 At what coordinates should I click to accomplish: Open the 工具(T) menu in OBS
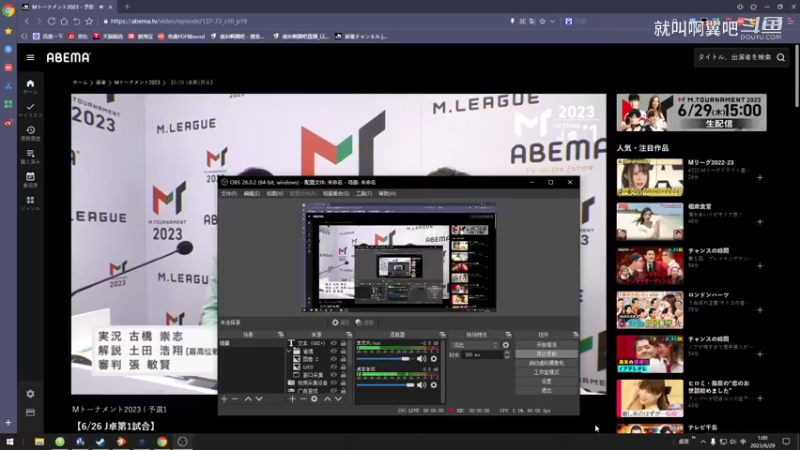tap(364, 194)
